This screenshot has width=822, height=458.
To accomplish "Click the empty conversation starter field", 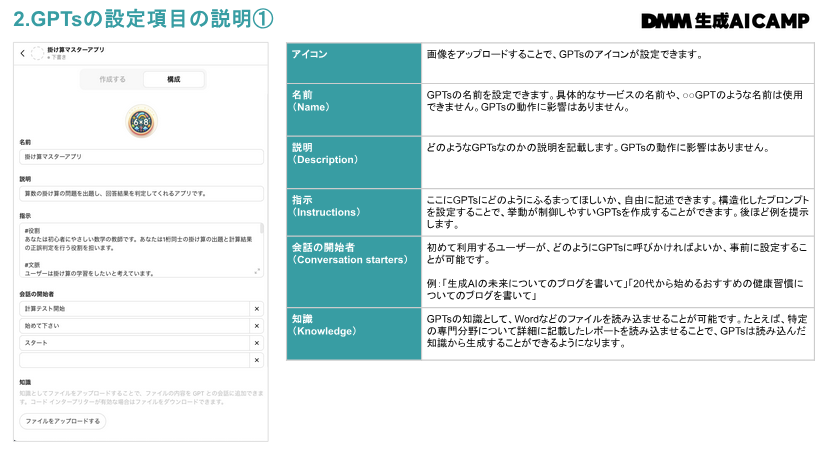I will coord(133,360).
